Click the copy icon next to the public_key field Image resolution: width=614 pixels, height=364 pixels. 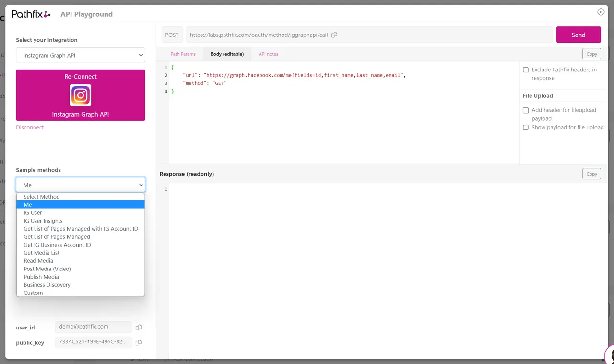click(139, 342)
